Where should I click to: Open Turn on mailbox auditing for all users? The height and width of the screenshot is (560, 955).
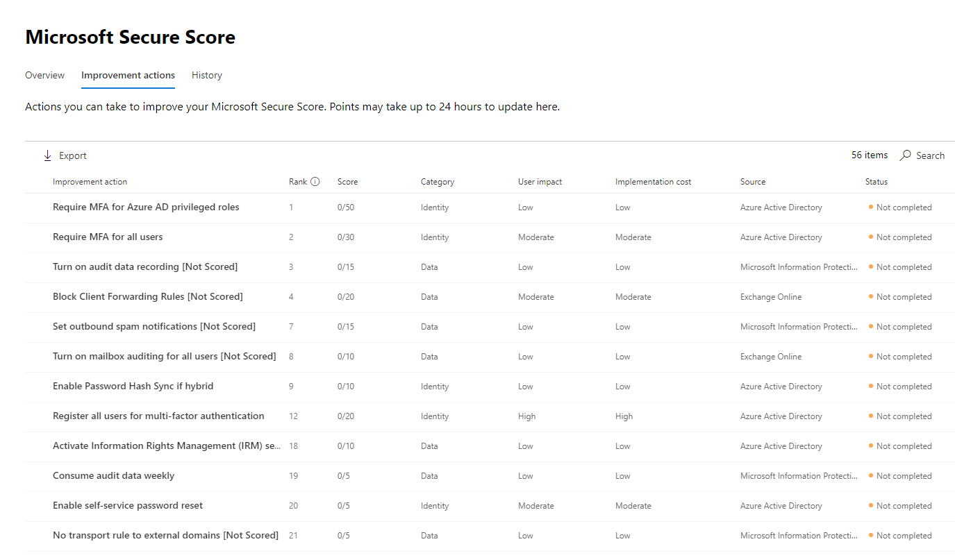pyautogui.click(x=164, y=356)
